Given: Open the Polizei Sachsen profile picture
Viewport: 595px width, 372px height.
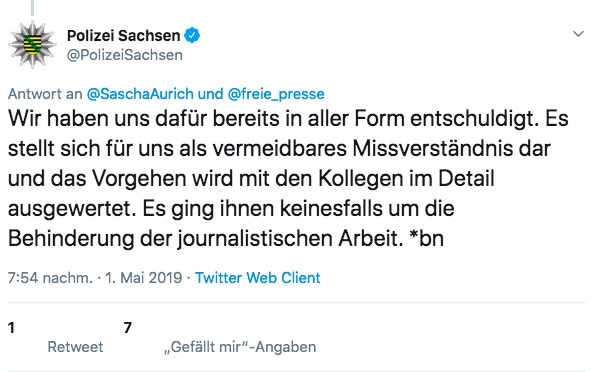Looking at the screenshot, I should point(32,45).
